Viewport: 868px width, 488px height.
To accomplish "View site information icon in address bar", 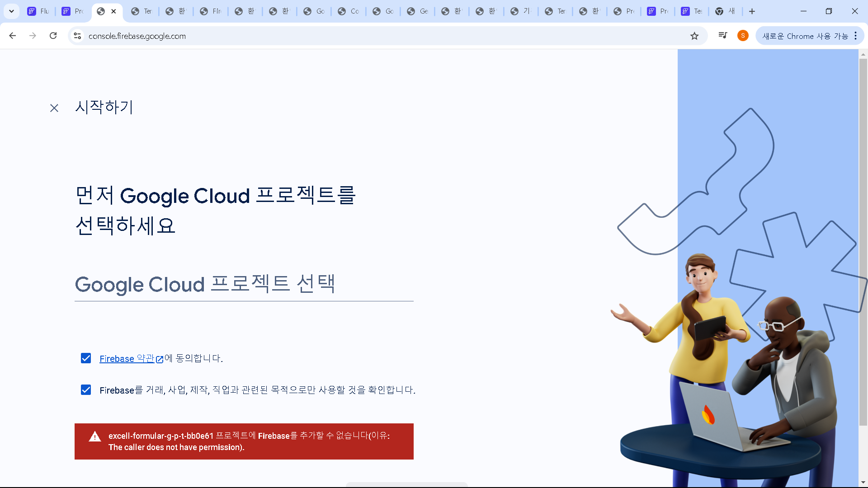I will tap(78, 36).
